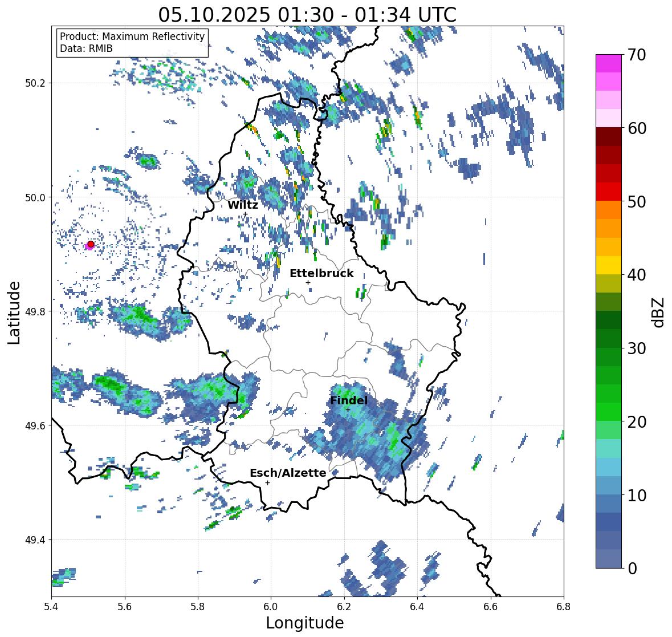Click the plot title with date and UTC time
The height and width of the screenshot is (637, 672).
tap(307, 15)
